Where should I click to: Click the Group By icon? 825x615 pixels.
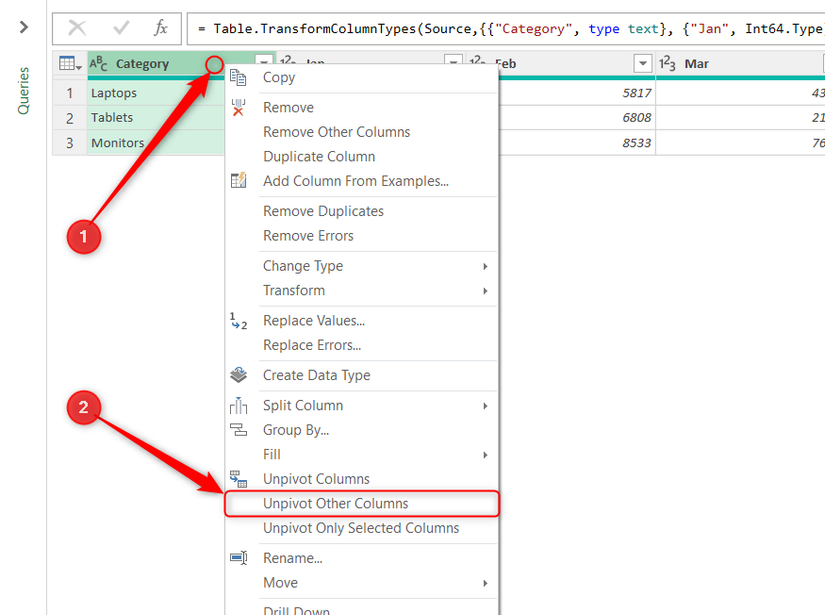pyautogui.click(x=238, y=429)
